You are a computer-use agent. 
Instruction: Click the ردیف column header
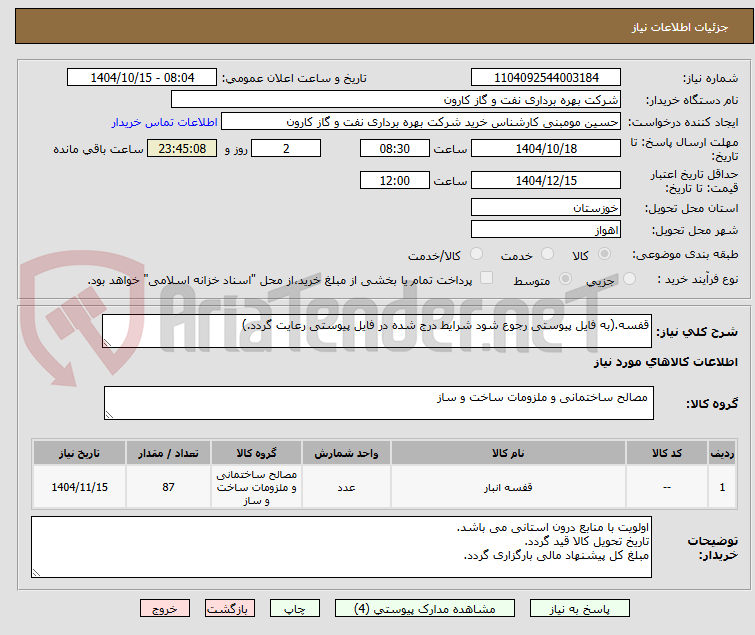[x=722, y=453]
